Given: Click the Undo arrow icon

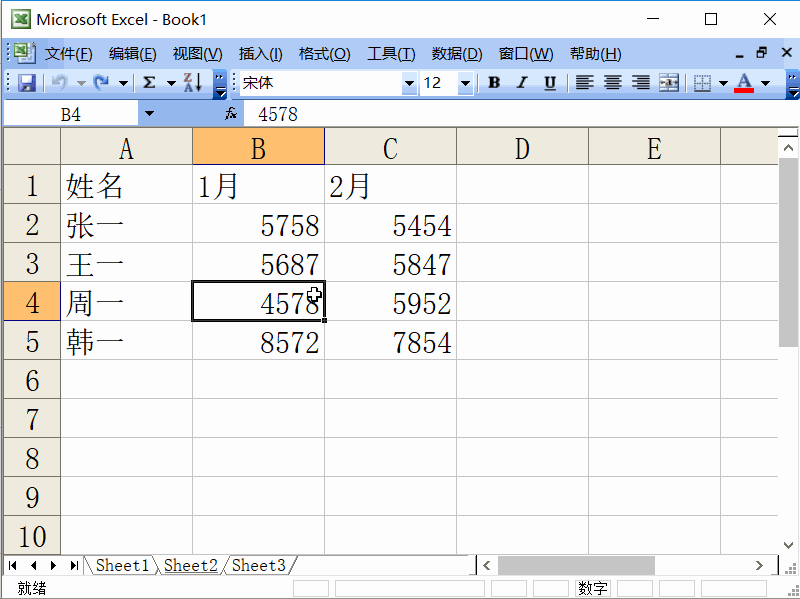Looking at the screenshot, I should pyautogui.click(x=60, y=83).
